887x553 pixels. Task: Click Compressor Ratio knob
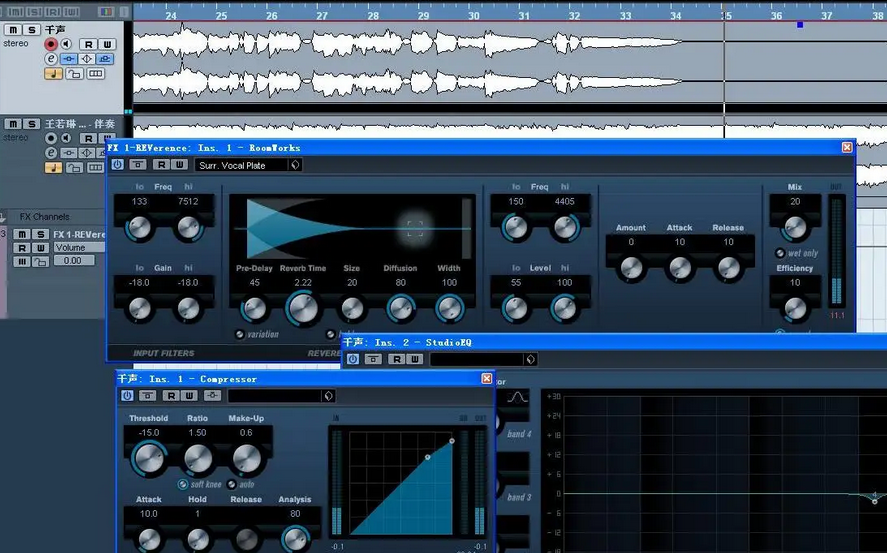click(x=197, y=458)
